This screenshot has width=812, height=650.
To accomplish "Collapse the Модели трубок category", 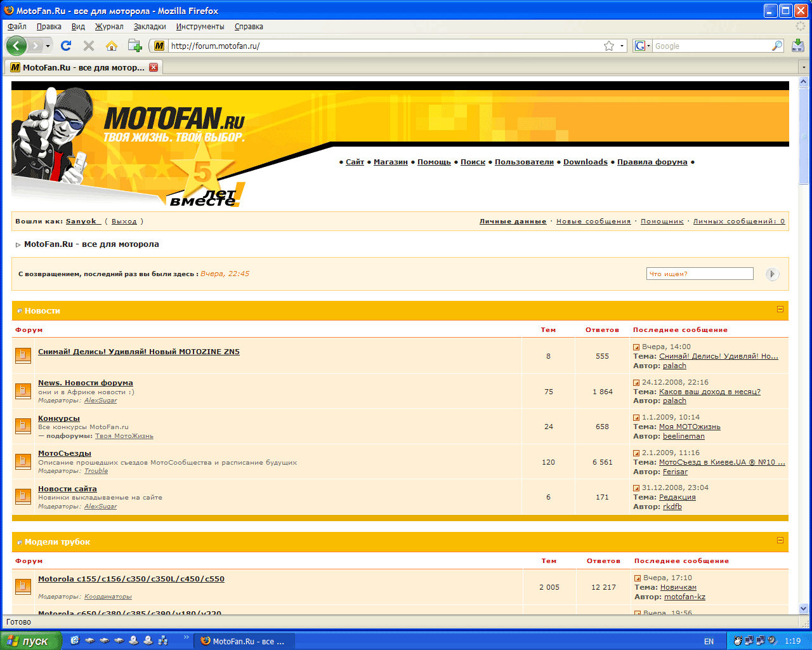I will click(x=780, y=540).
